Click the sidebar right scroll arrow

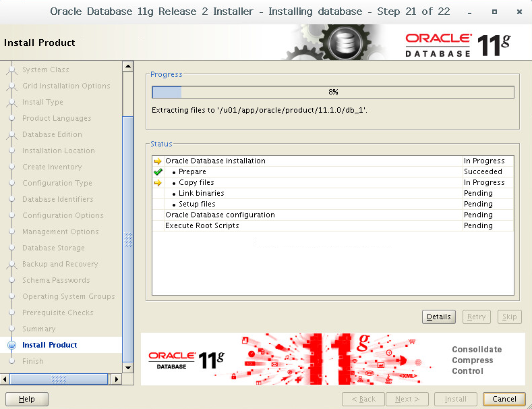(117, 379)
